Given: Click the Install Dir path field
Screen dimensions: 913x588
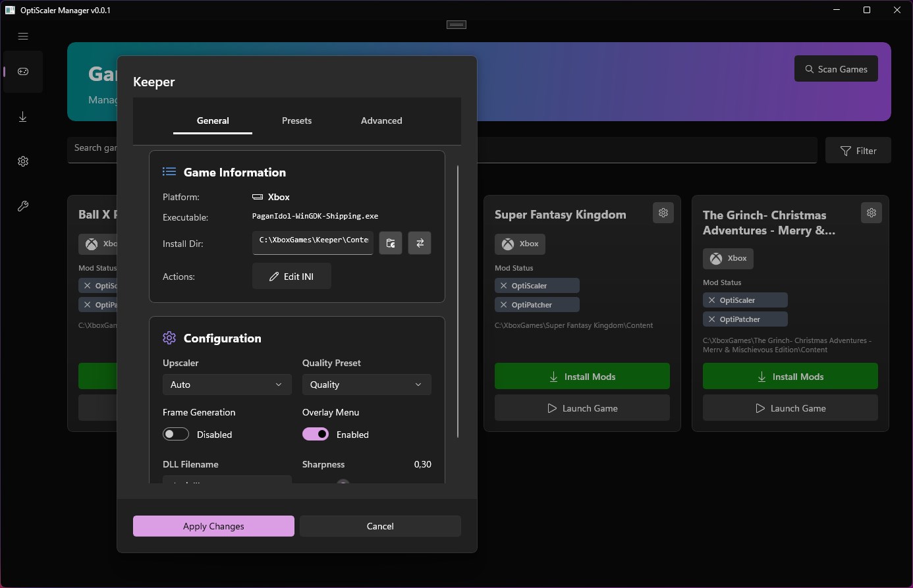Looking at the screenshot, I should tap(313, 243).
